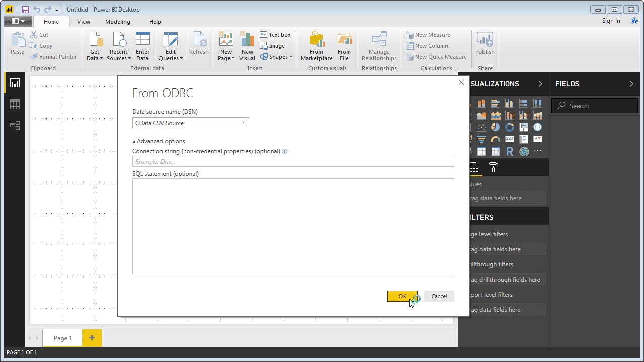
Task: Open the View ribbon tab
Action: tap(84, 22)
